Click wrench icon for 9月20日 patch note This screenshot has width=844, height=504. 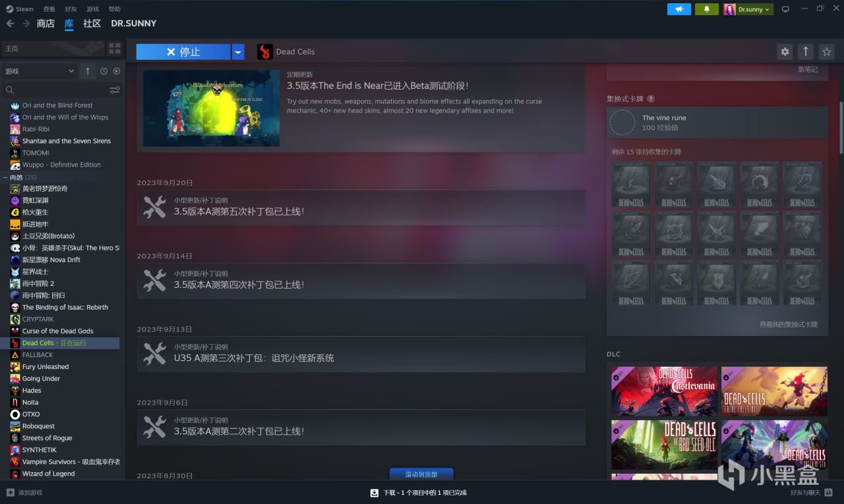tap(154, 208)
